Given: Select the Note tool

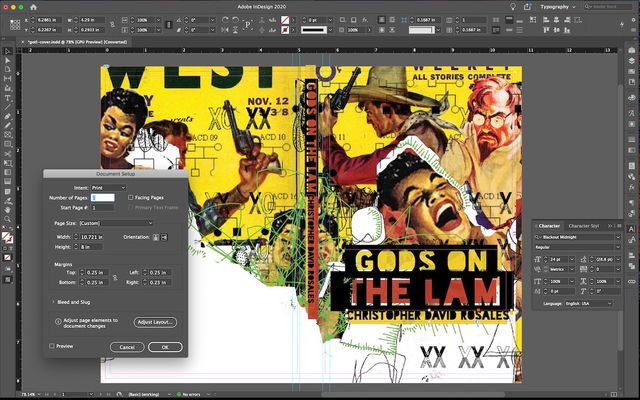Looking at the screenshot, I should (x=7, y=191).
